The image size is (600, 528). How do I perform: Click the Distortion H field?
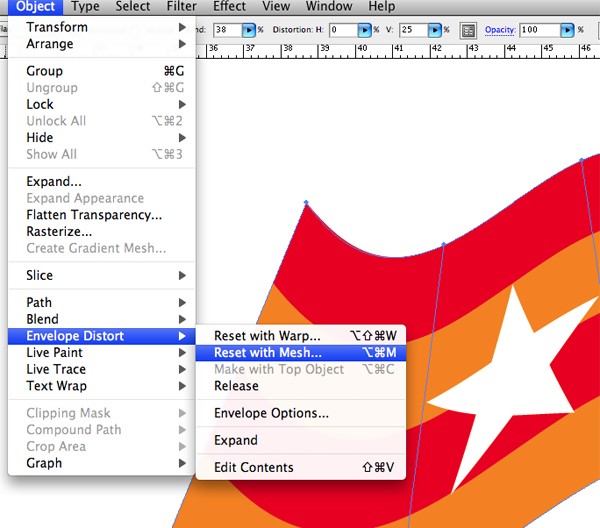coord(343,30)
